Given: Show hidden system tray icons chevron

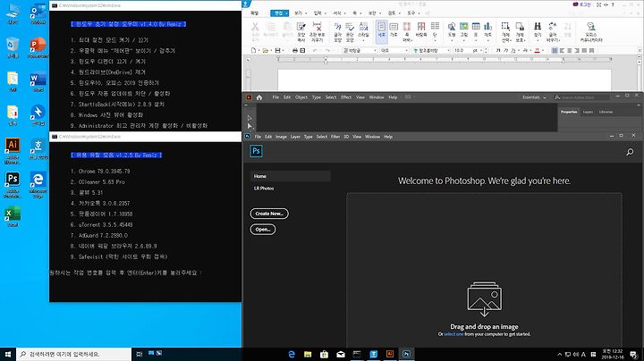Looking at the screenshot, I should [559, 355].
